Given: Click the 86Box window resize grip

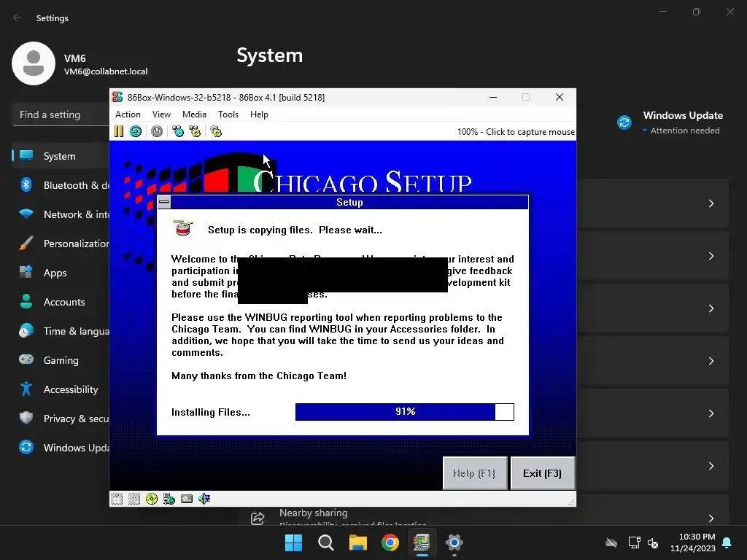Looking at the screenshot, I should (571, 502).
